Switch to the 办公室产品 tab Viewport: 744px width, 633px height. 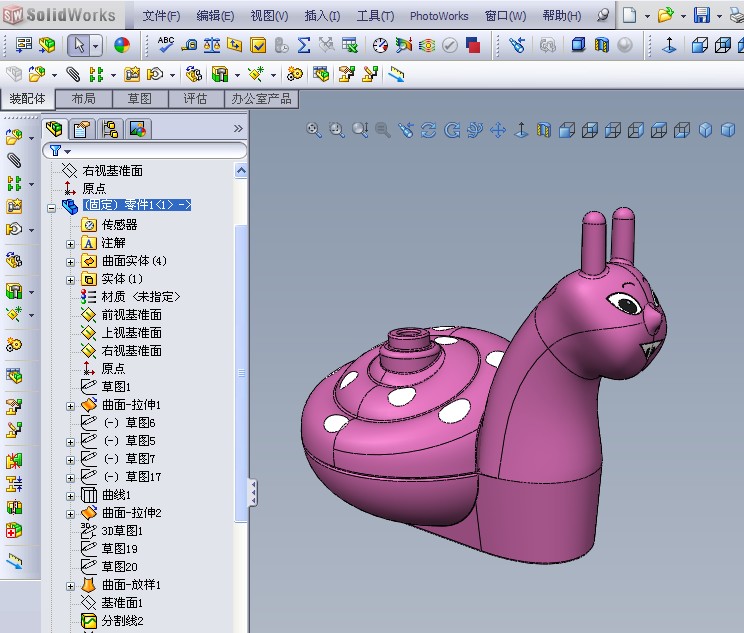point(261,99)
